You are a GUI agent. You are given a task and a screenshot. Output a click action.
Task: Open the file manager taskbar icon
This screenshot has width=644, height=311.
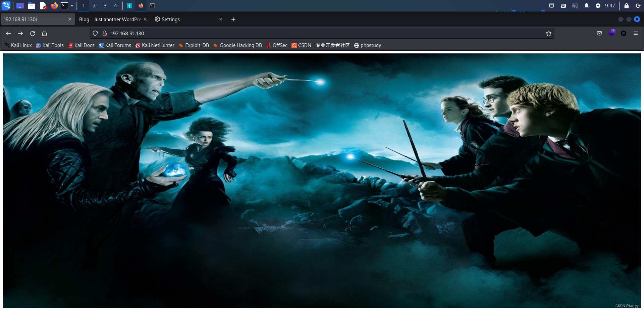coord(32,6)
